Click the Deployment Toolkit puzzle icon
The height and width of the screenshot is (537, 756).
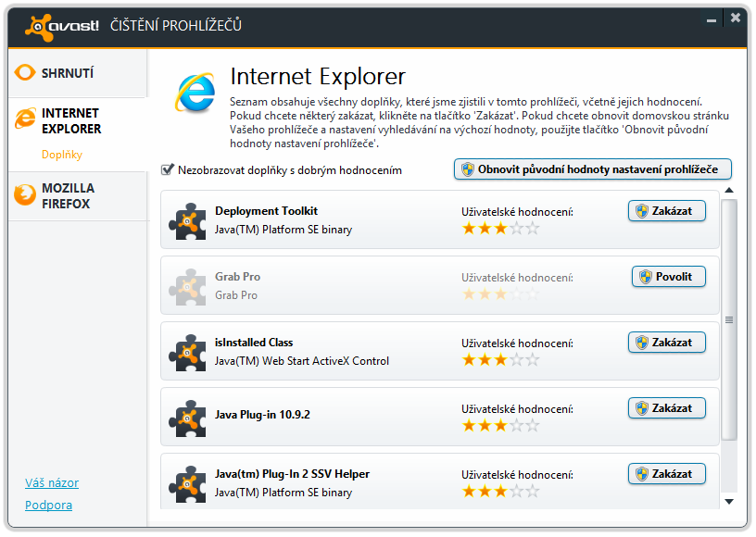click(187, 221)
